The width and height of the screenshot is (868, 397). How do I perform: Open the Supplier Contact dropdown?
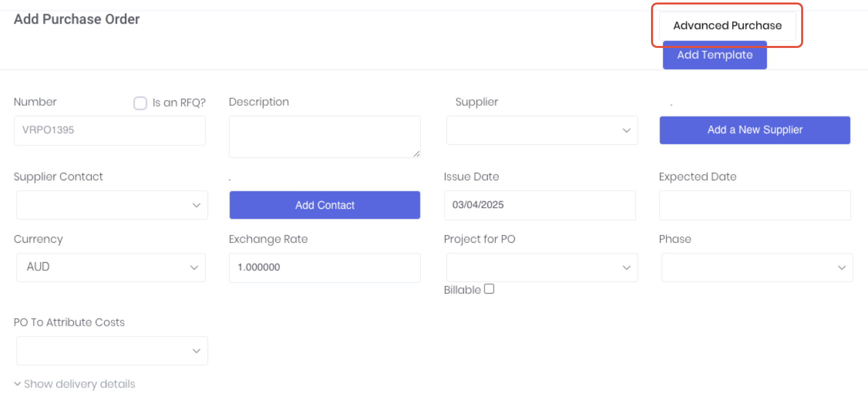tap(112, 205)
